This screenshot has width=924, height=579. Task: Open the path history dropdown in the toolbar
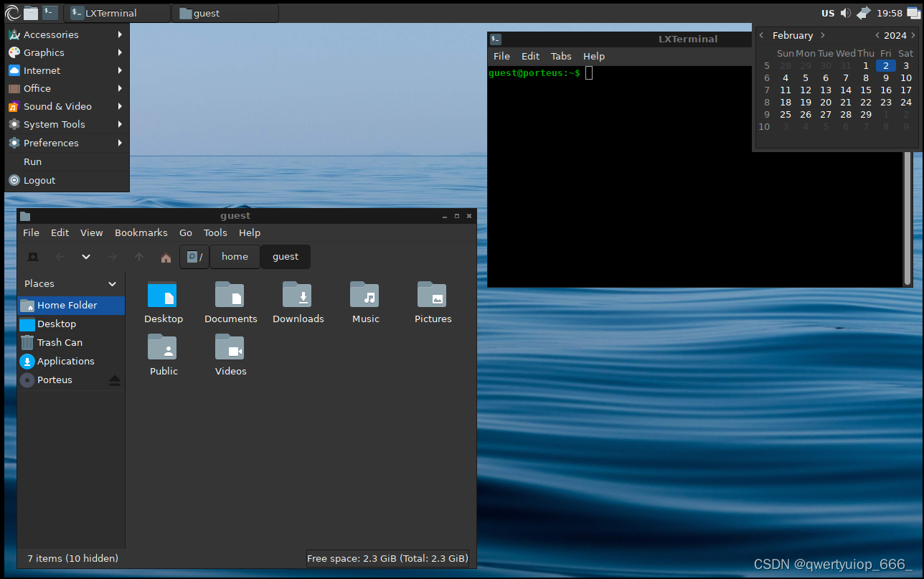pyautogui.click(x=85, y=257)
